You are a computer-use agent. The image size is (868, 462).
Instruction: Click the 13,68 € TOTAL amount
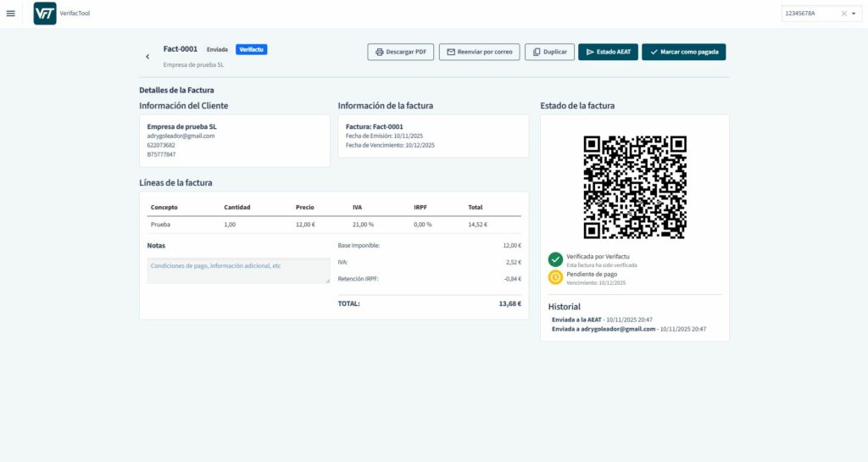pyautogui.click(x=509, y=303)
